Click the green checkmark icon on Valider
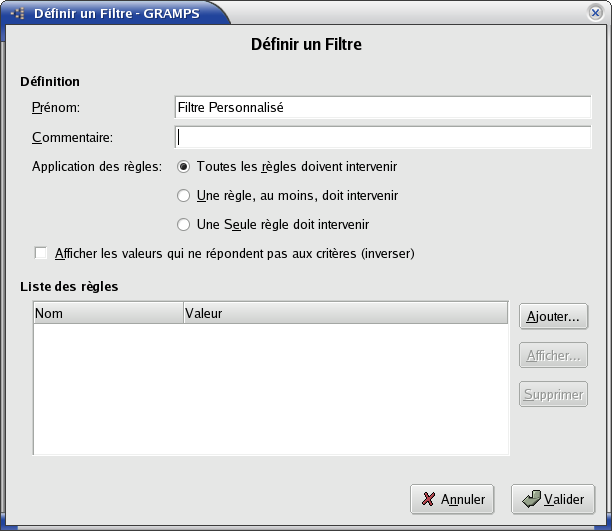 point(532,499)
